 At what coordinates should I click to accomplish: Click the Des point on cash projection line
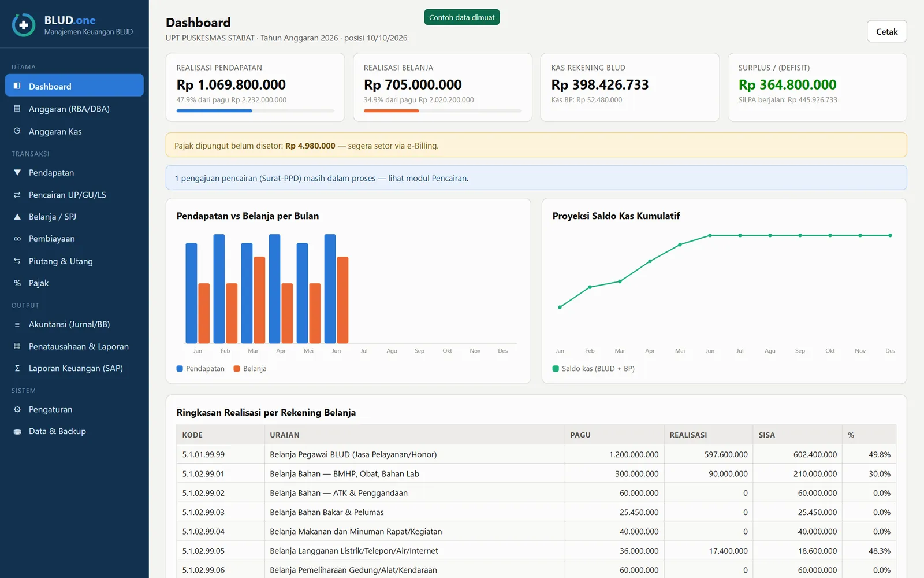pos(890,235)
